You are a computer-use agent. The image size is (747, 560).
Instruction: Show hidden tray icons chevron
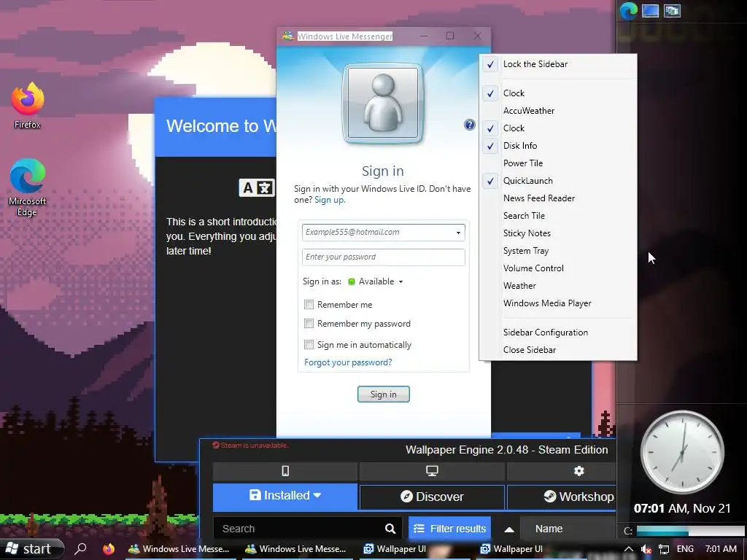(x=628, y=549)
